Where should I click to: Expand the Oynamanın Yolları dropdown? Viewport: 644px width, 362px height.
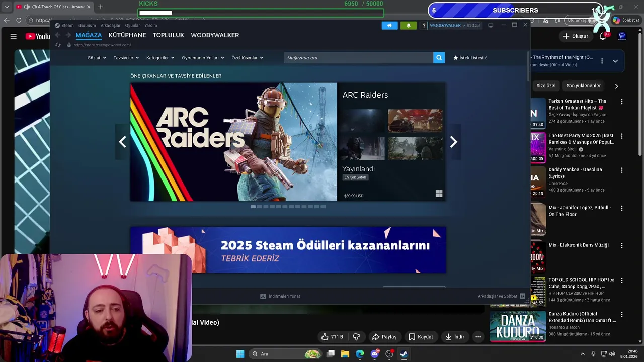[x=203, y=58]
